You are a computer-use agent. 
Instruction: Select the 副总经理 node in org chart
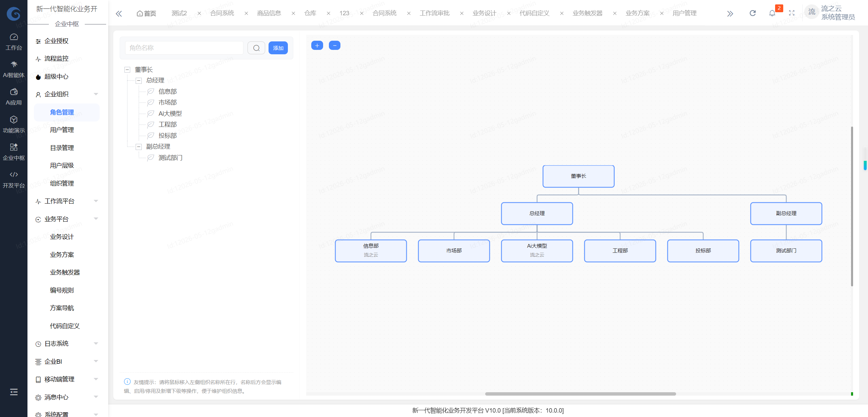pyautogui.click(x=786, y=214)
